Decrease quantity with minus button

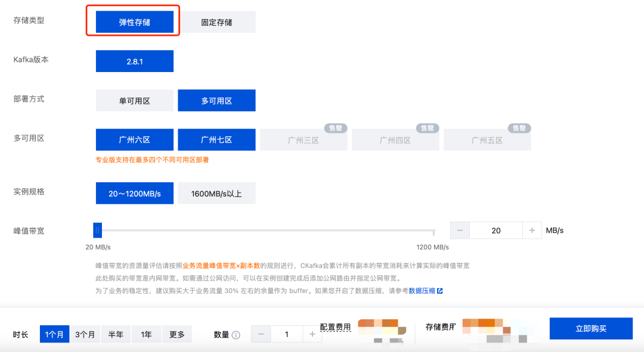pos(261,334)
